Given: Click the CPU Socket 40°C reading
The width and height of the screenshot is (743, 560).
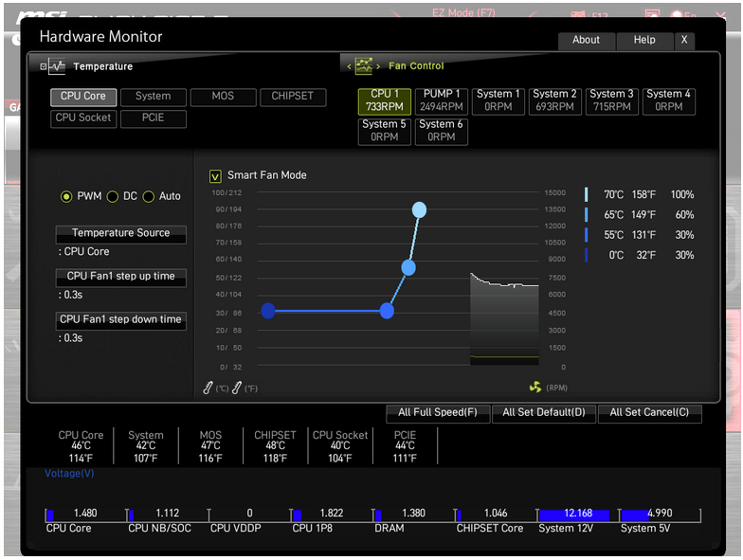Looking at the screenshot, I should click(340, 446).
